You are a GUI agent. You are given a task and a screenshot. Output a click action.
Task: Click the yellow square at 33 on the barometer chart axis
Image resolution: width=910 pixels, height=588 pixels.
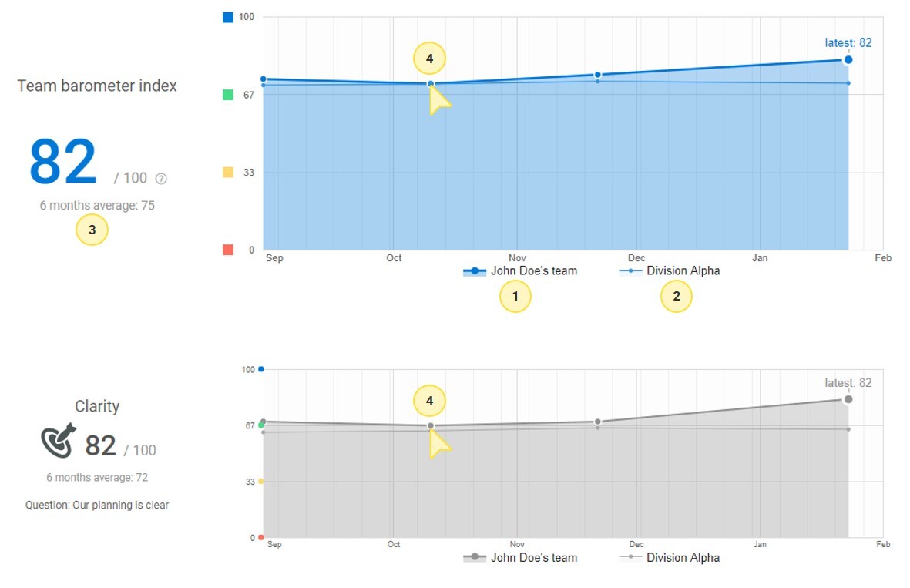tap(228, 173)
